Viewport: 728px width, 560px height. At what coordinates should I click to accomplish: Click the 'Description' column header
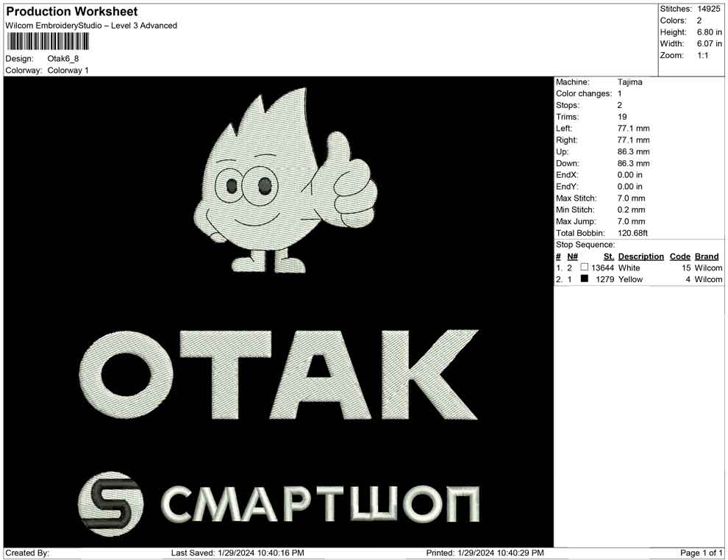tap(641, 256)
